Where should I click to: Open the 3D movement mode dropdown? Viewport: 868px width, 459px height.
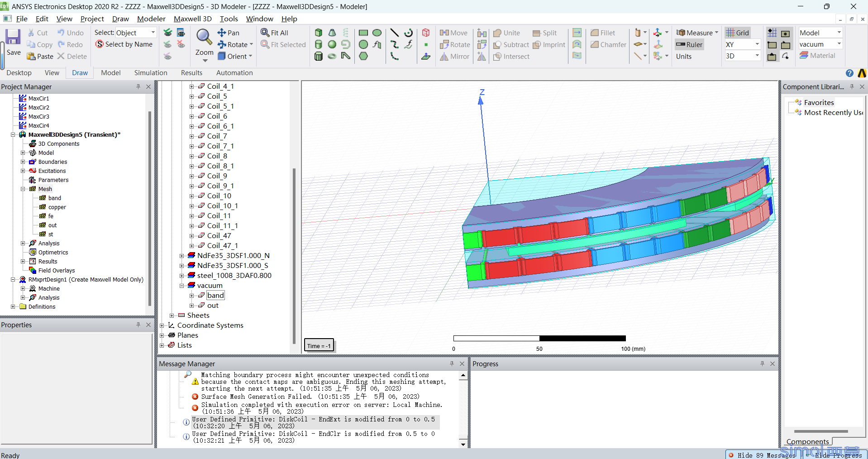tap(757, 56)
